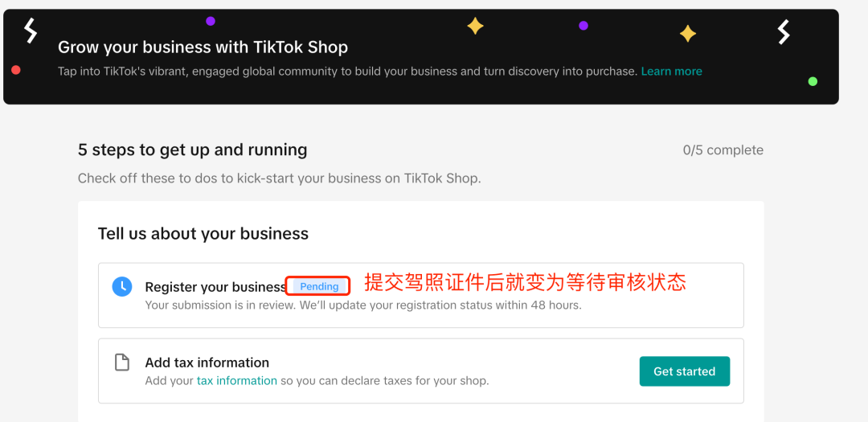The width and height of the screenshot is (868, 422).
Task: Click the right white zigzag banner icon
Action: (x=784, y=32)
